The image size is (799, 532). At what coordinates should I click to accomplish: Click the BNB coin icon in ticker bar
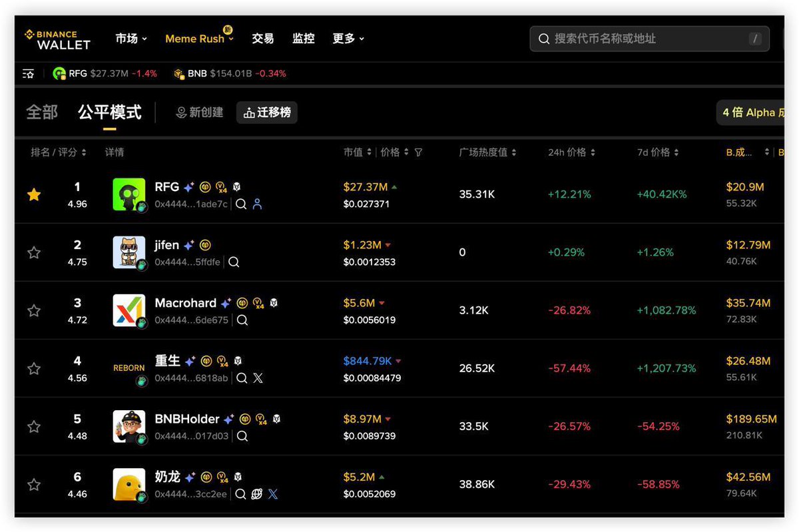[x=178, y=74]
